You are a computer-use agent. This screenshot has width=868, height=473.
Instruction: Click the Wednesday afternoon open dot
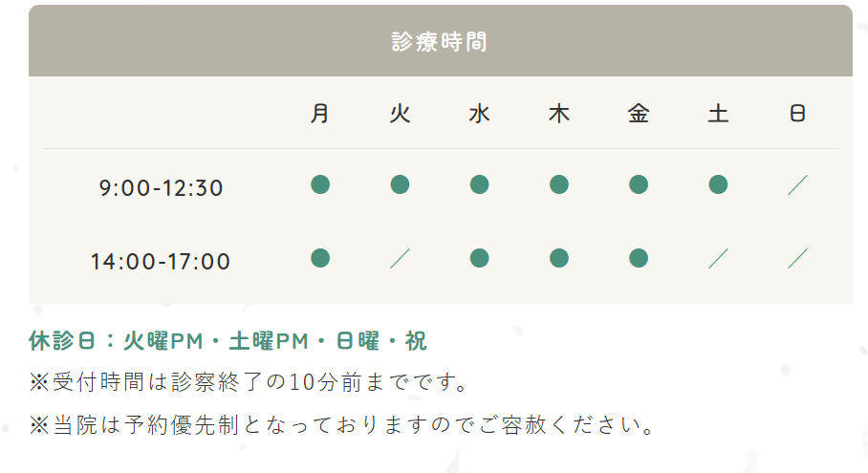pos(480,258)
